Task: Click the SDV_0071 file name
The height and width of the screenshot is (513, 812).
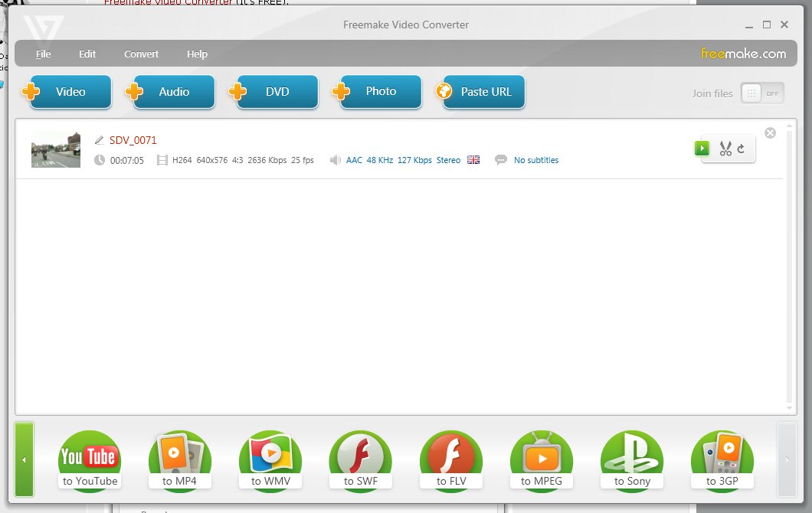Action: [x=133, y=140]
